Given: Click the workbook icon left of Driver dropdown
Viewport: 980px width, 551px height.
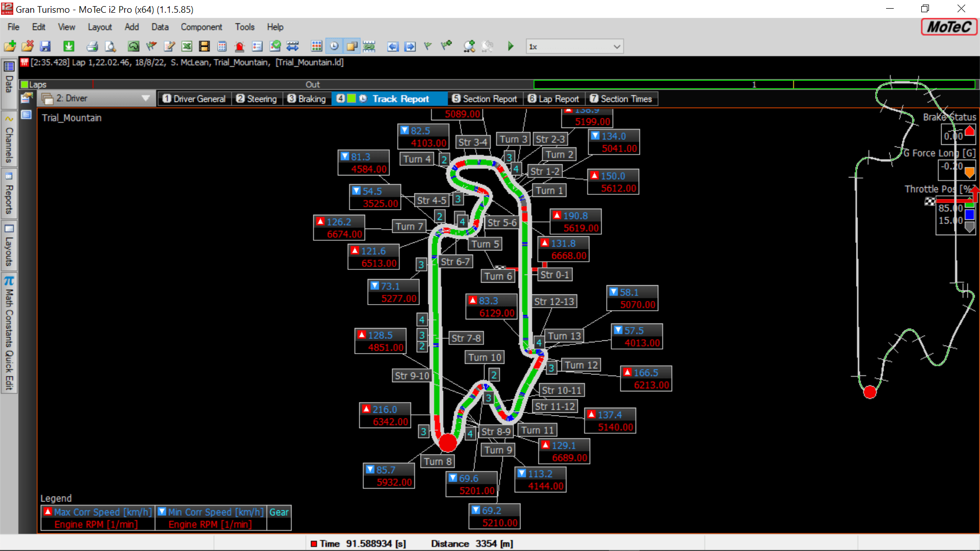Looking at the screenshot, I should (x=27, y=98).
